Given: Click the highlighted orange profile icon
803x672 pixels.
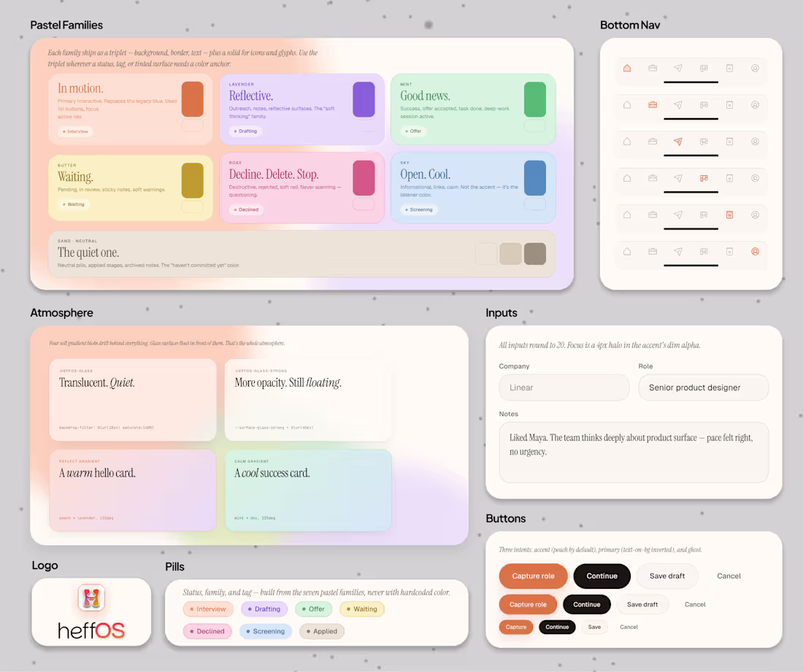Looking at the screenshot, I should tap(755, 252).
